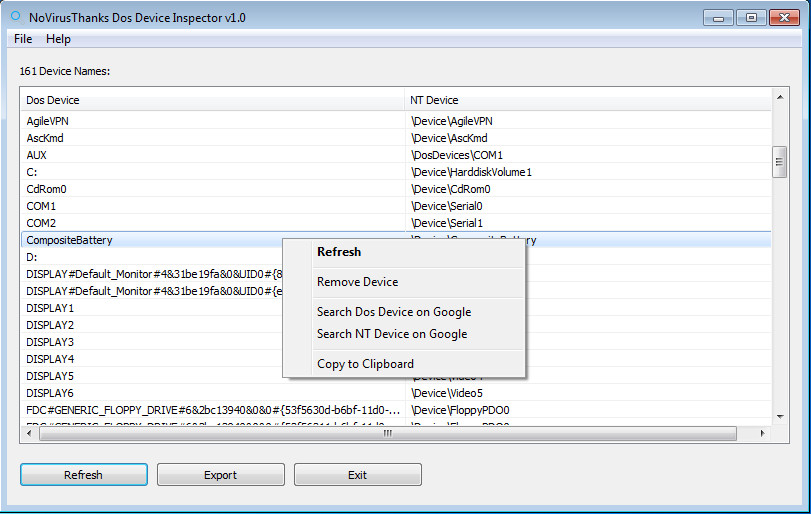Select the FDC#GENERIC_FLOPPY_DRIVE row with FloppyPDO0

coord(396,410)
